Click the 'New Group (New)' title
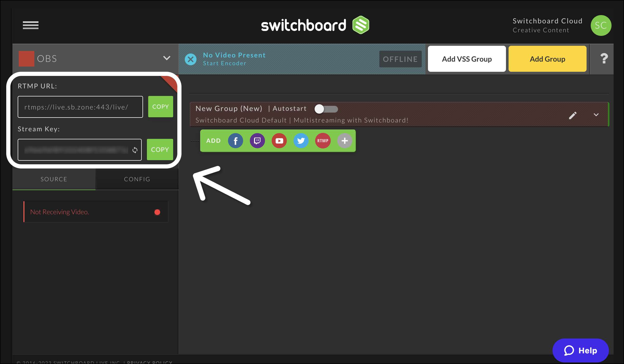This screenshot has height=364, width=624. pyautogui.click(x=229, y=108)
